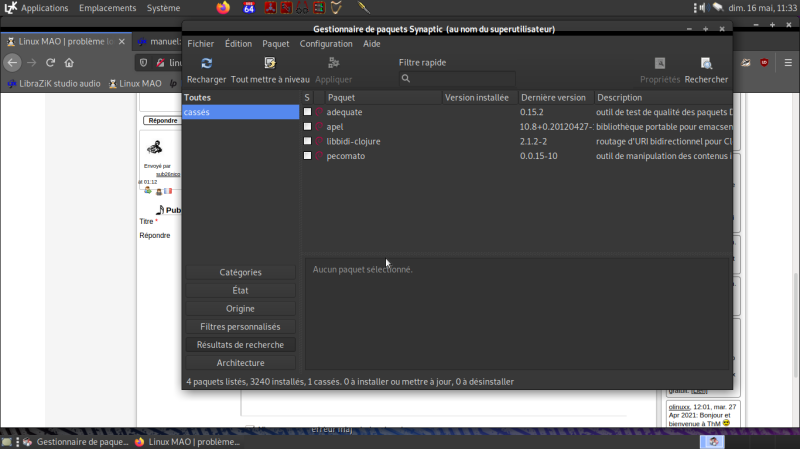
Task: Click the Filtres personnalisés button
Action: click(x=240, y=327)
